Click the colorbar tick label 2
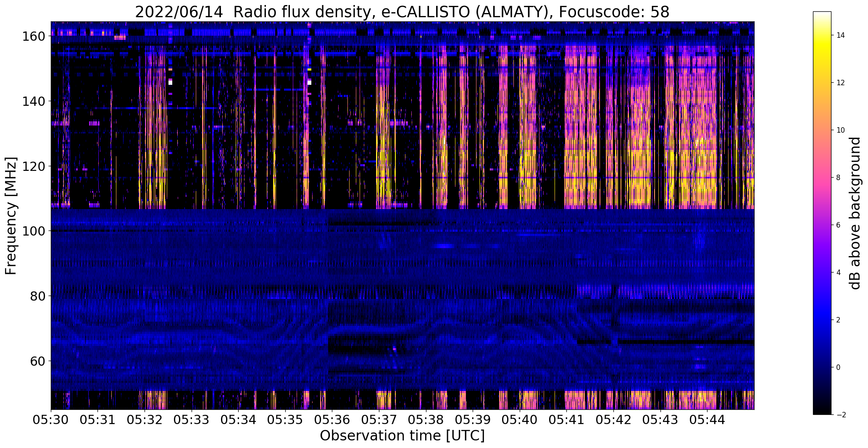The width and height of the screenshot is (868, 448). click(x=839, y=320)
